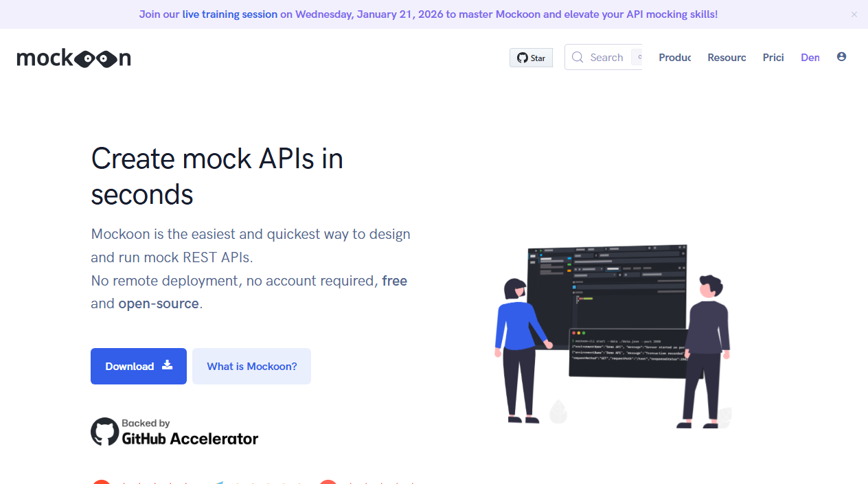Click the Download button

pos(138,366)
